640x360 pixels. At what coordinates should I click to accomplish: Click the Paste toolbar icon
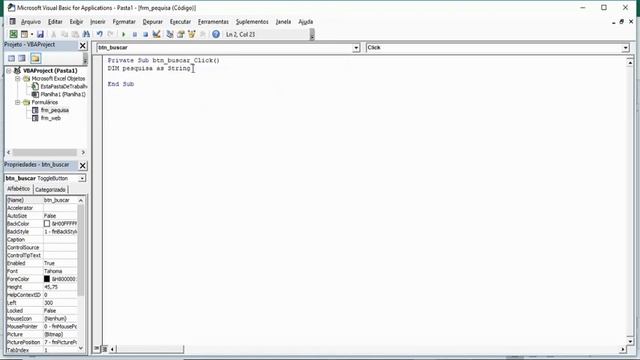pos(75,34)
